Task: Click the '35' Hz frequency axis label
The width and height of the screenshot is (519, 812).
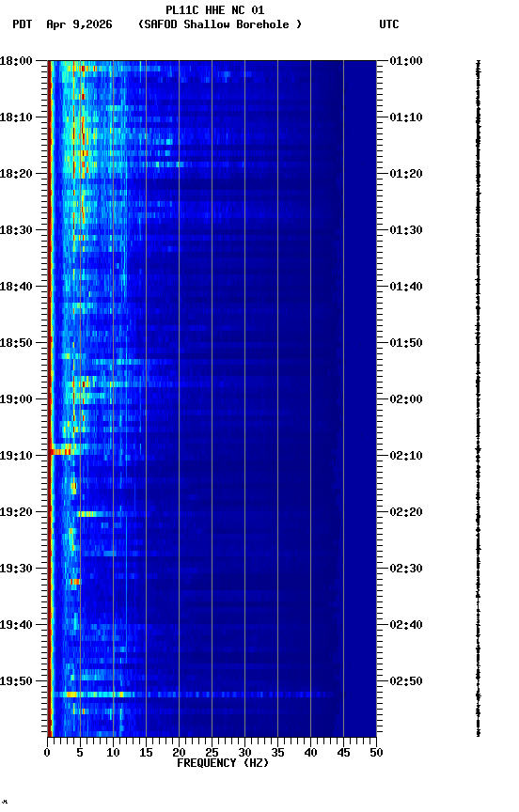Action: [x=277, y=753]
